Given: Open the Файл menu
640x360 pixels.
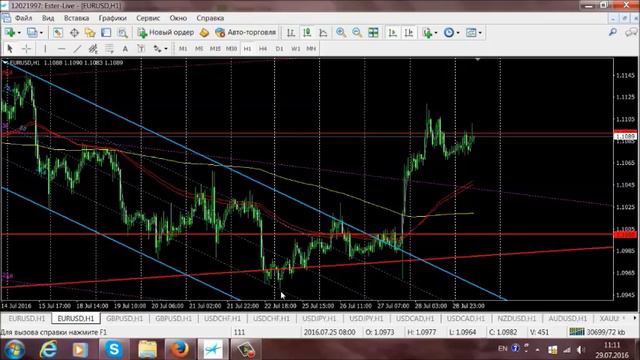Looking at the screenshot, I should (23, 18).
